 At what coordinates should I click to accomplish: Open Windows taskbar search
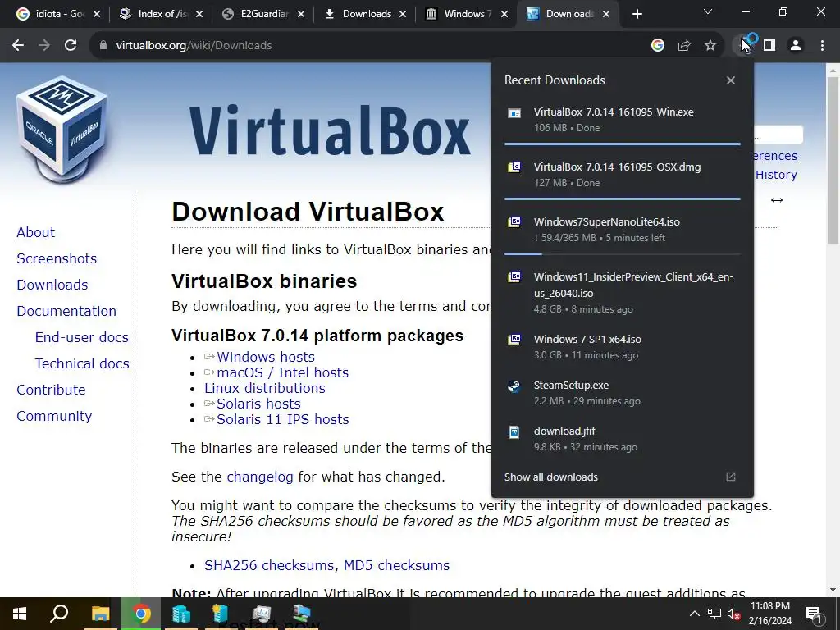[x=59, y=614]
